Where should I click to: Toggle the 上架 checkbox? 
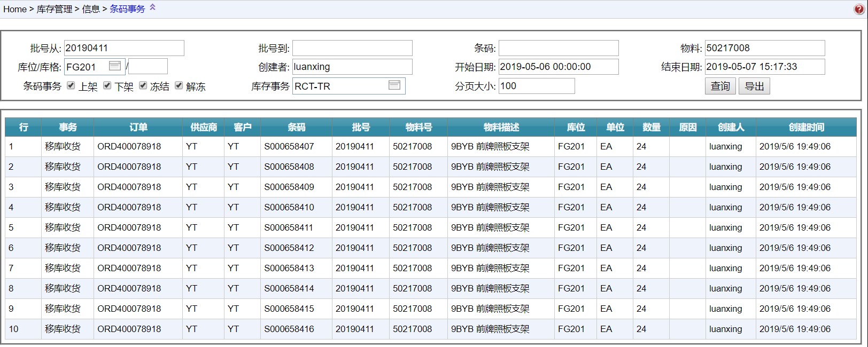(x=71, y=85)
